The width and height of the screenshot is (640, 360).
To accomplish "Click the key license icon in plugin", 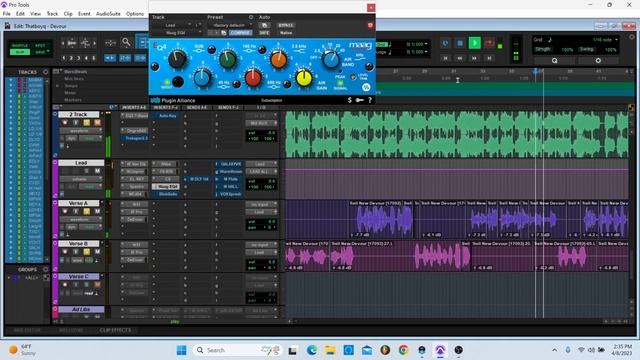I will (360, 100).
